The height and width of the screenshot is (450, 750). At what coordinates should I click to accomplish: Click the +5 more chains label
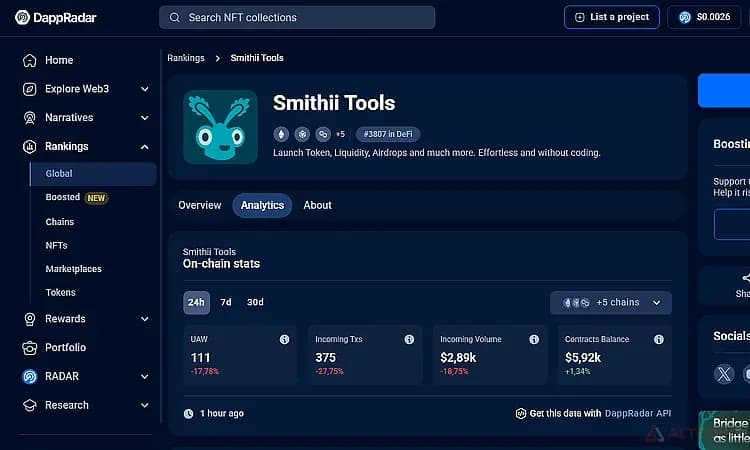click(x=340, y=134)
